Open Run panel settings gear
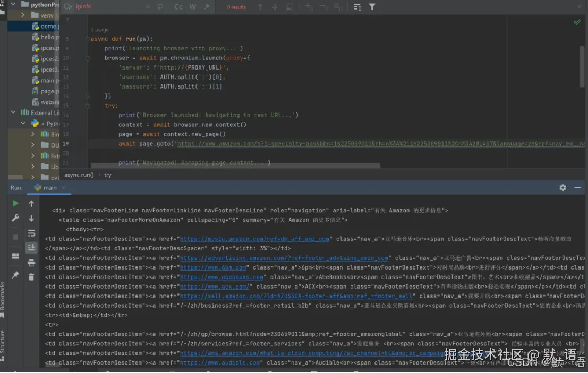The width and height of the screenshot is (588, 373). [x=563, y=188]
